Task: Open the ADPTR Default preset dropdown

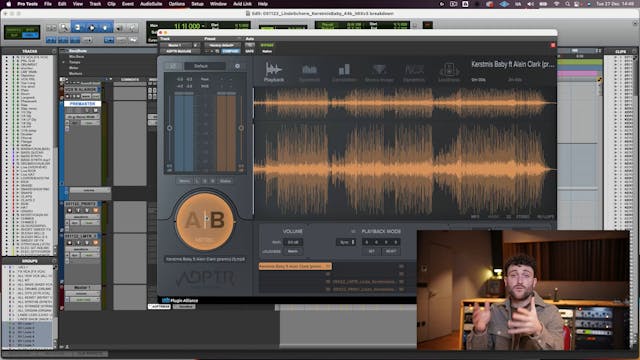Action: click(x=205, y=66)
